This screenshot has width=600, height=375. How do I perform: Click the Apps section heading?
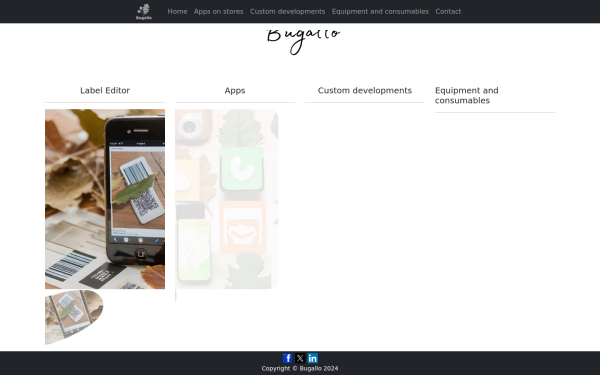[x=235, y=91]
